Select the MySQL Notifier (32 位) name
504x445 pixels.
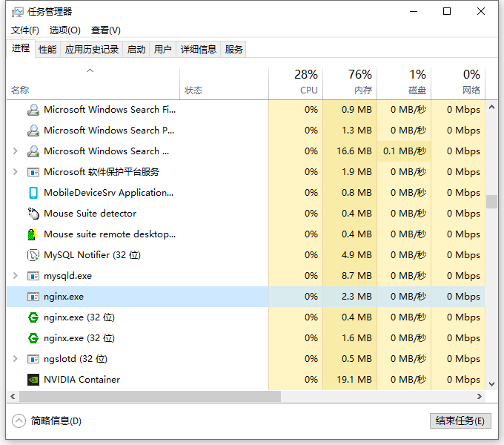click(92, 255)
